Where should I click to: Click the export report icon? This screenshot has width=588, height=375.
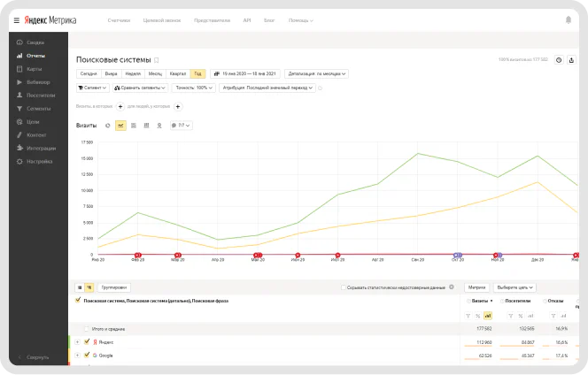pos(571,60)
